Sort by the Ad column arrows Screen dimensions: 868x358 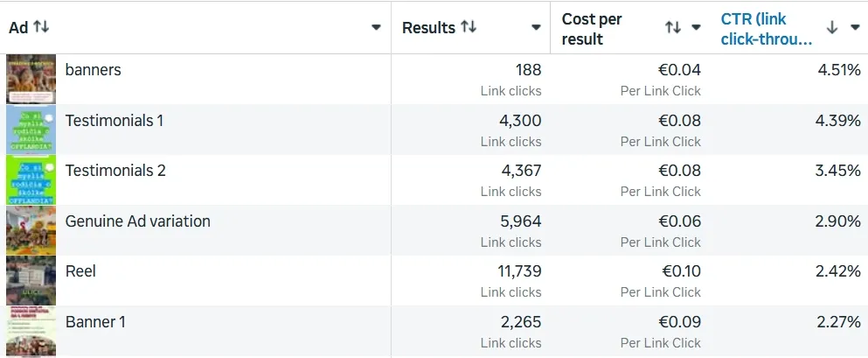[41, 27]
